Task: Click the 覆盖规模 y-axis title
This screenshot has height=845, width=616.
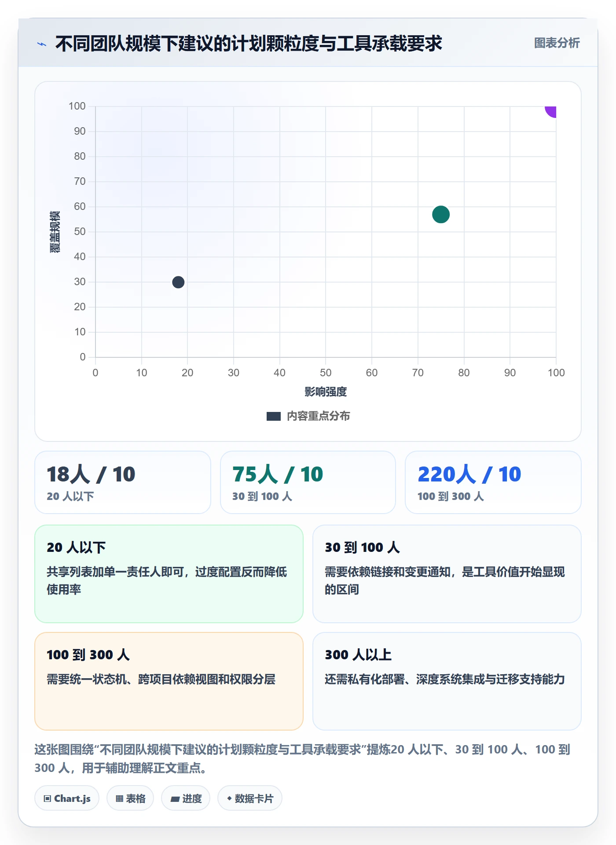Action: (55, 232)
